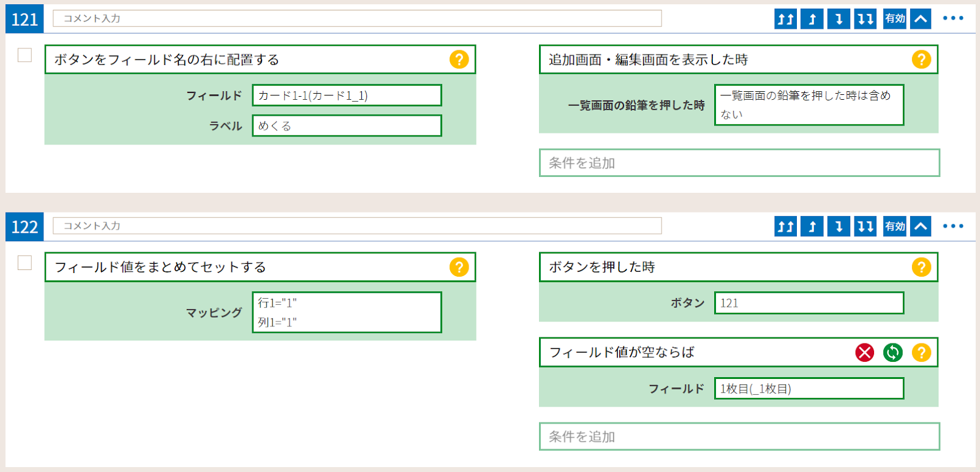Move row 122 to the top
This screenshot has height=472, width=980.
[x=785, y=227]
